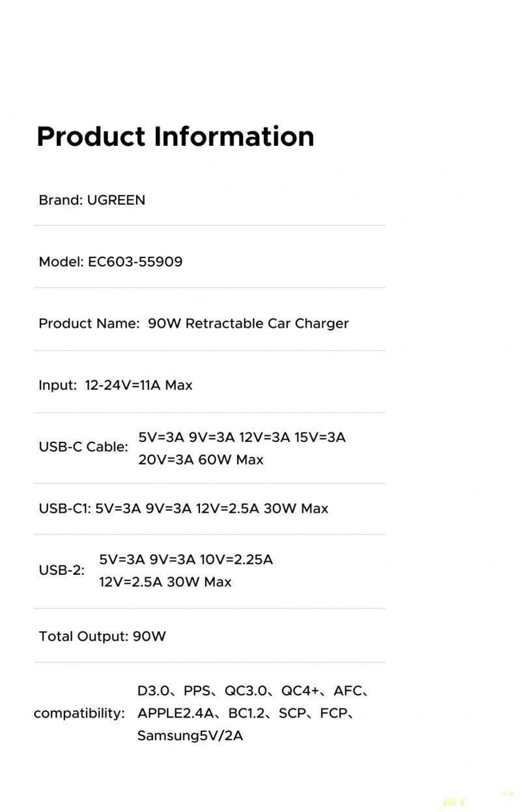Select the 5V=3A 9V=3A 10V=2.25A line
This screenshot has width=521, height=812.
(x=186, y=560)
